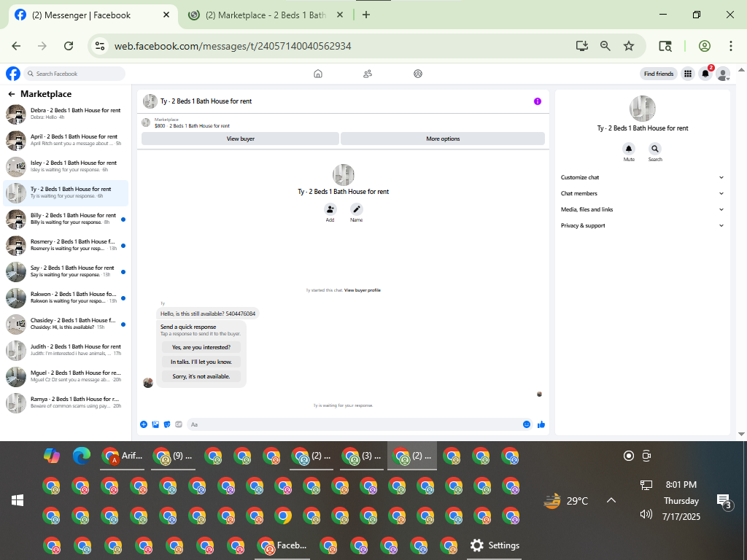The height and width of the screenshot is (560, 747).
Task: Open a new Chrome tab
Action: pos(366,15)
